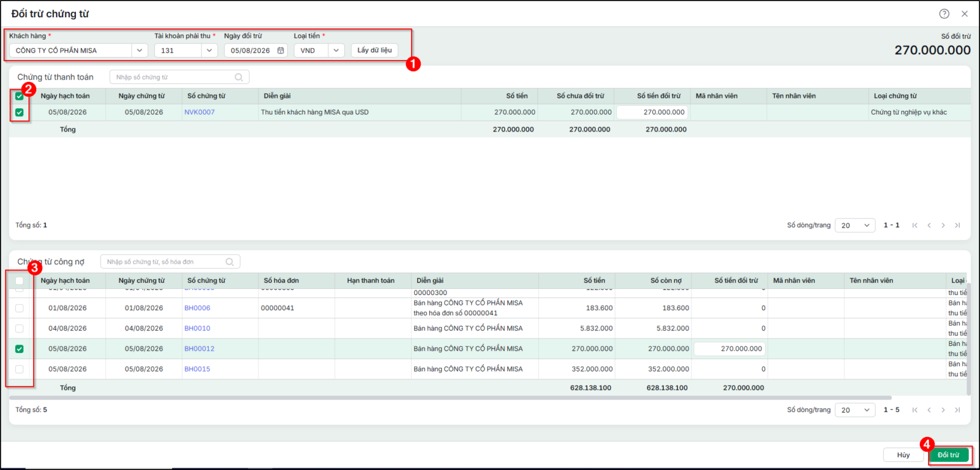Toggle select-all checkbox in debt vouchers table
980x470 pixels.
pos(20,281)
